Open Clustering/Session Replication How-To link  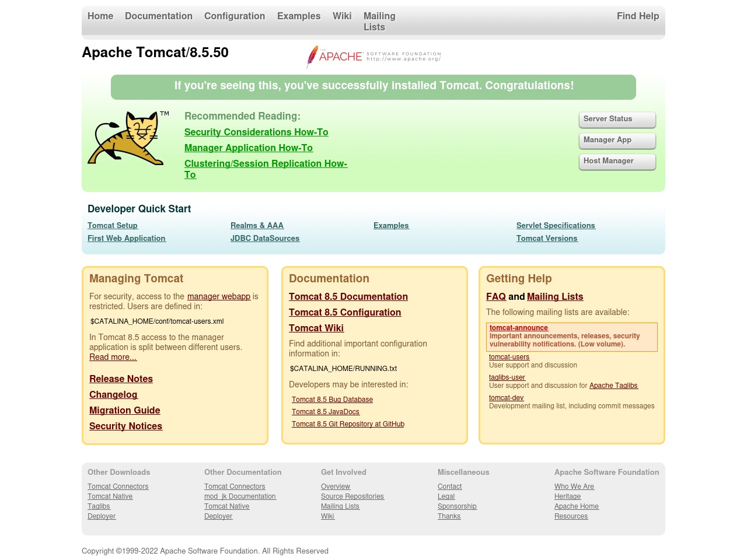pos(266,169)
